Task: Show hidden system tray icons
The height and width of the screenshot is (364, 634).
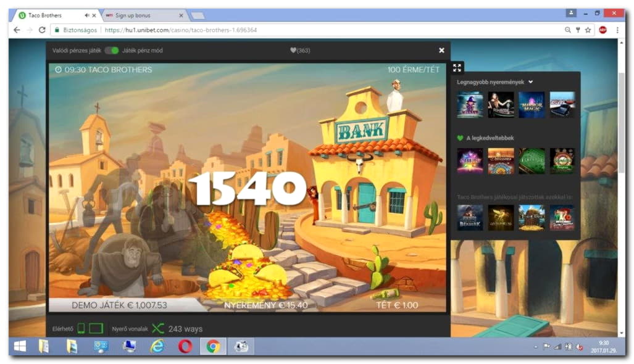Action: coord(535,347)
